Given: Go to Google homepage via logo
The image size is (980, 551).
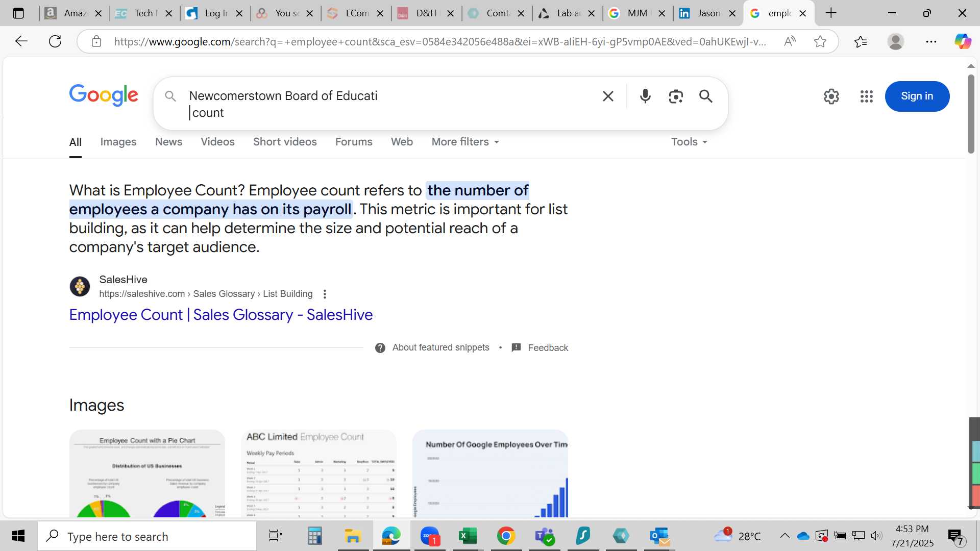Looking at the screenshot, I should click(104, 95).
